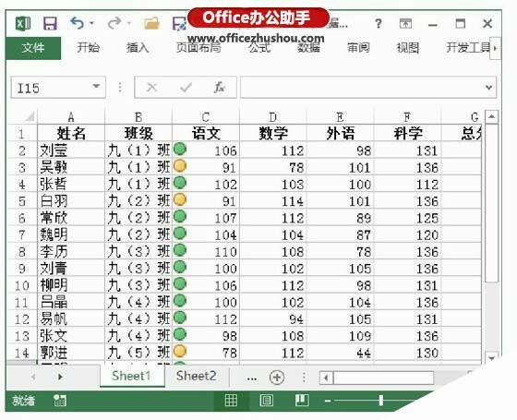Switch to Page Layout view icon
The width and height of the screenshot is (517, 420).
point(267,400)
